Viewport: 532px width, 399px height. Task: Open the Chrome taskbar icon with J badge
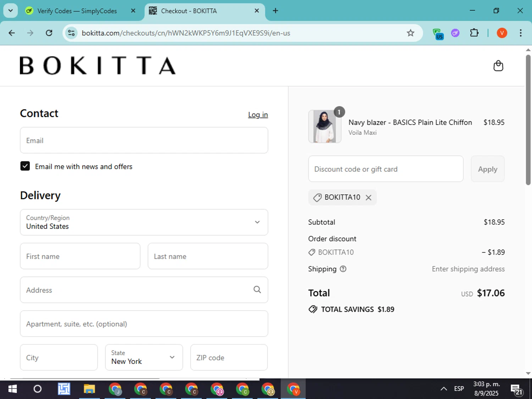[x=115, y=389]
